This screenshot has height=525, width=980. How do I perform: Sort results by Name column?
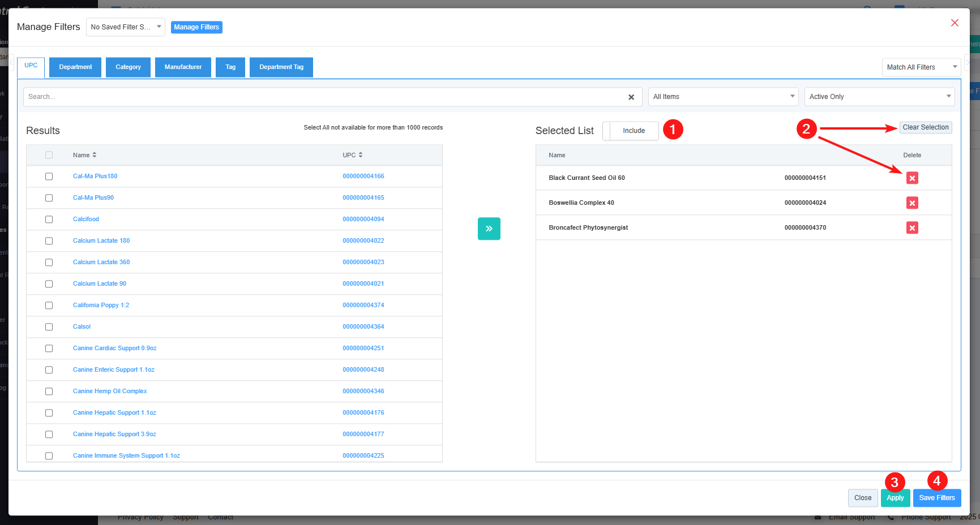(x=84, y=155)
